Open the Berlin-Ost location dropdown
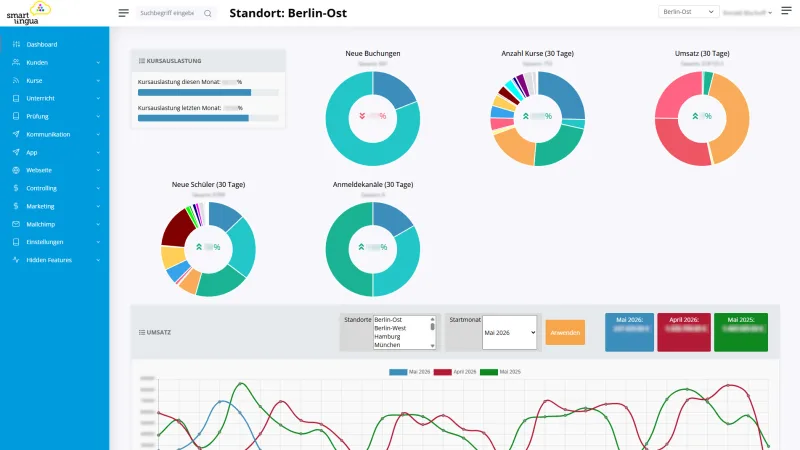The image size is (800, 450). click(x=688, y=12)
